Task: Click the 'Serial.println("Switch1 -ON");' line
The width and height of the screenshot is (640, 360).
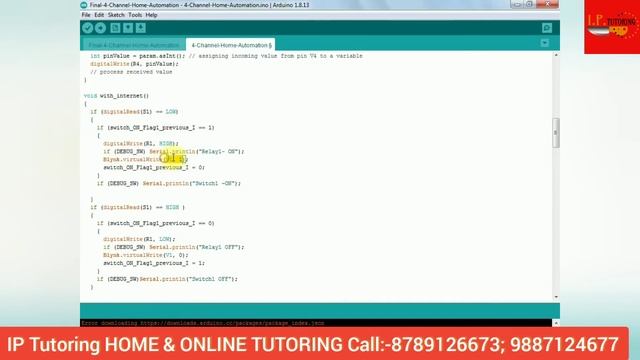Action: pyautogui.click(x=192, y=184)
